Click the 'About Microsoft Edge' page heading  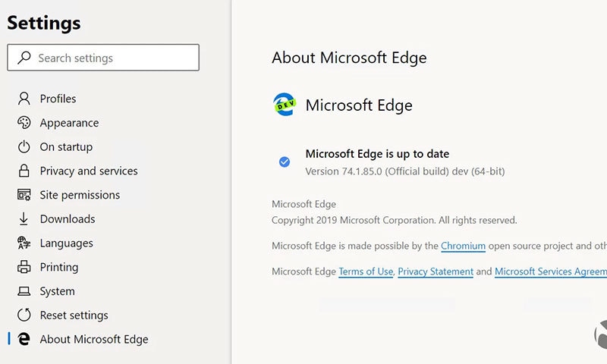click(349, 58)
